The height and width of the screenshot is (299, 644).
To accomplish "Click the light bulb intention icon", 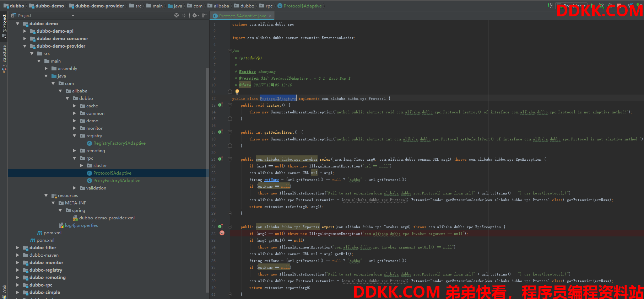I will coord(237,92).
